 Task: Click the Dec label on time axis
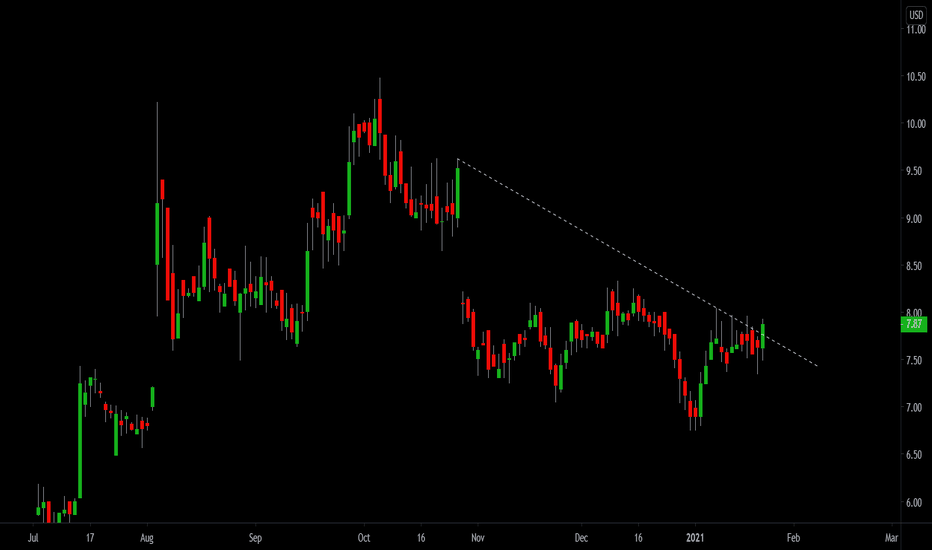581,538
